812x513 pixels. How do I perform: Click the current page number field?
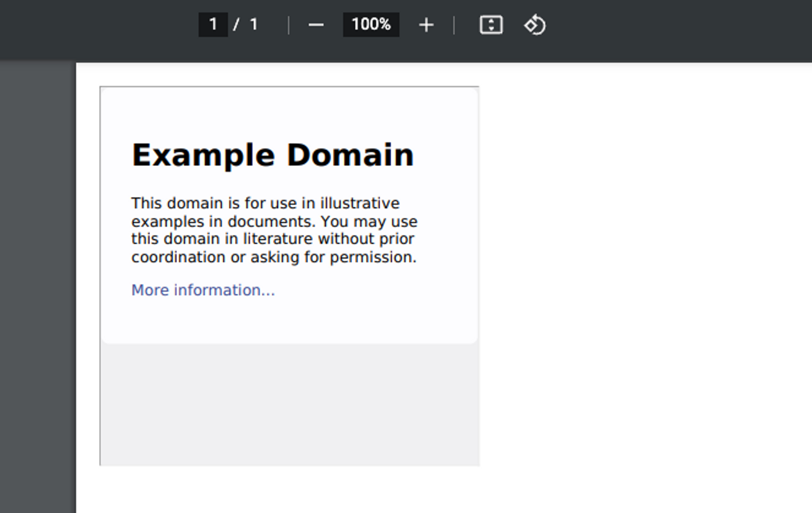coord(213,25)
